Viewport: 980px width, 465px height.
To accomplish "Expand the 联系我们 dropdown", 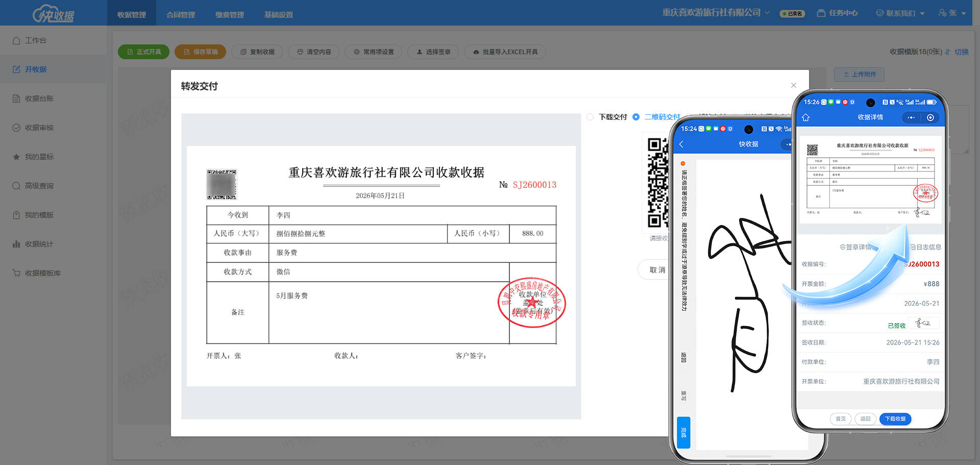I will tap(900, 13).
